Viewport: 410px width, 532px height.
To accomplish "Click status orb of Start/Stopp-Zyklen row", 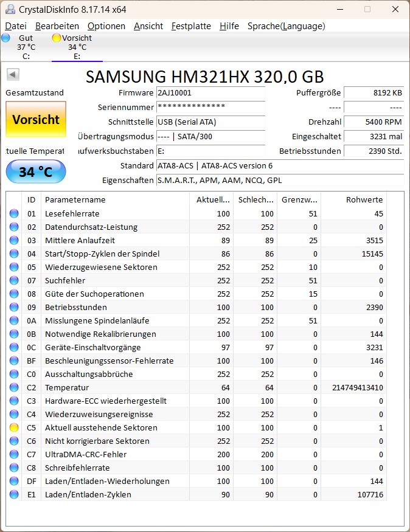I will point(14,254).
